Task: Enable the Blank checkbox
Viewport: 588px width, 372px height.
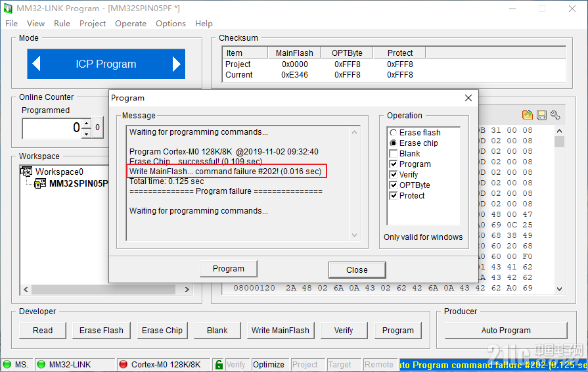Action: 394,154
